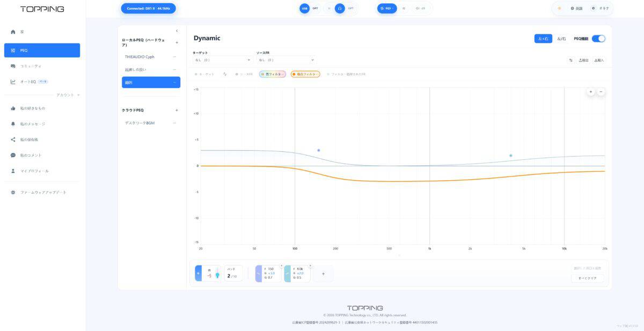Open the PEQ mode dropdown in the top bar
Viewport: 644px width, 331px height.
tap(386, 9)
